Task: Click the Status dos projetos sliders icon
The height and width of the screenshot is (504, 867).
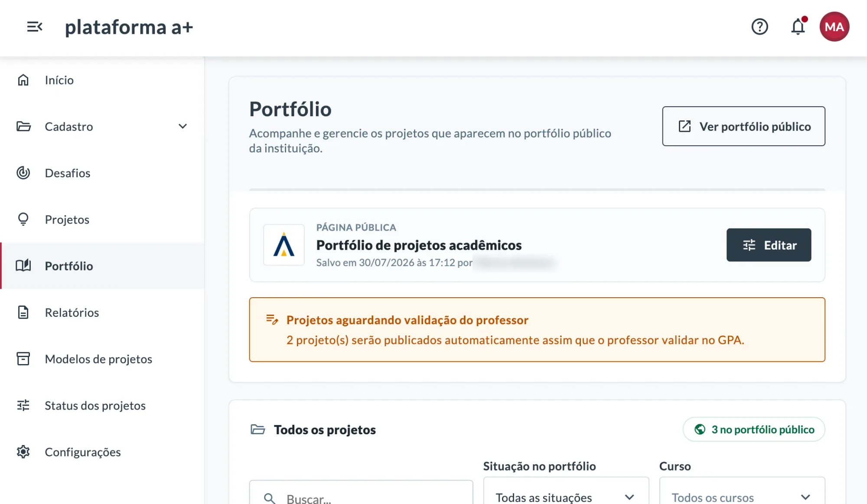Action: point(23,405)
